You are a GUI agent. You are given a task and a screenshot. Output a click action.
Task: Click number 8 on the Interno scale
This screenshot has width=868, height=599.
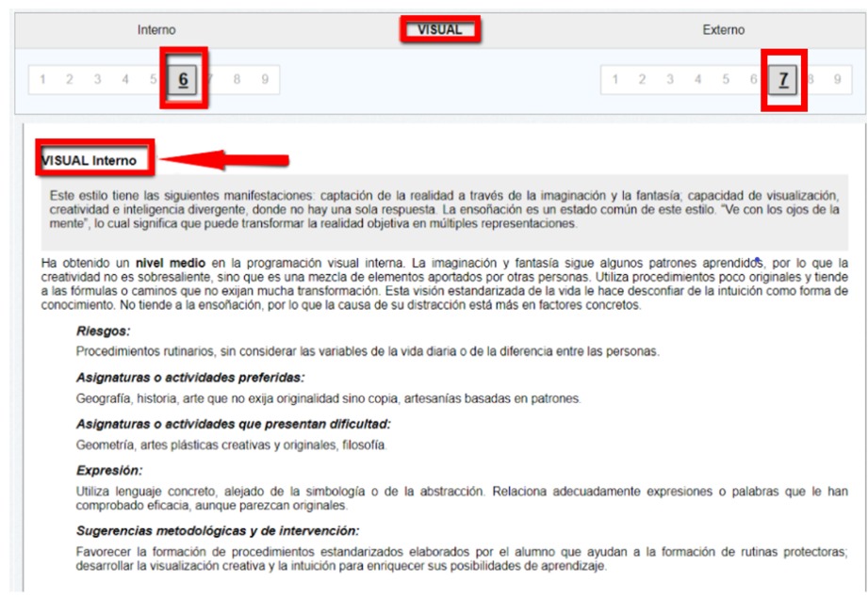point(237,80)
